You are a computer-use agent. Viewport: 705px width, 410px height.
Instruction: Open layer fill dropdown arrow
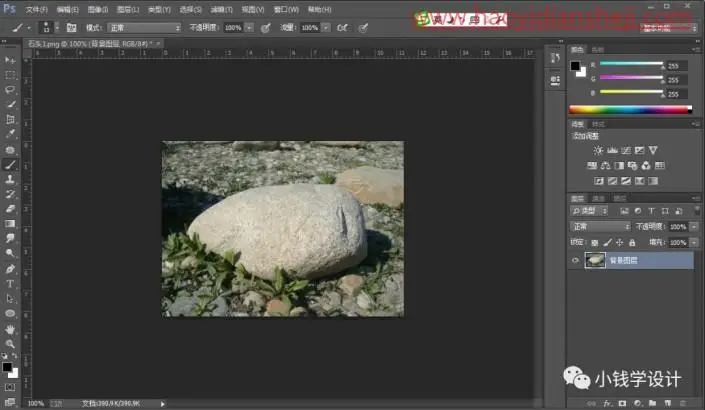point(694,243)
